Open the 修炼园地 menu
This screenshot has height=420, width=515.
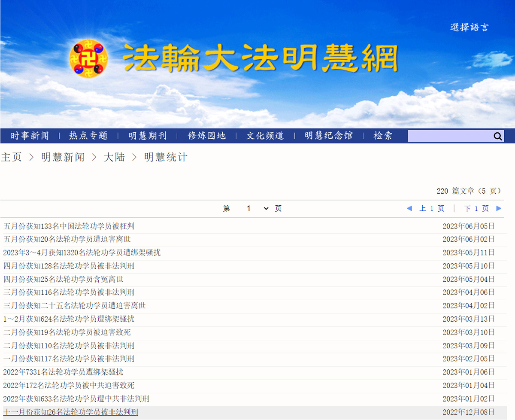tap(207, 136)
